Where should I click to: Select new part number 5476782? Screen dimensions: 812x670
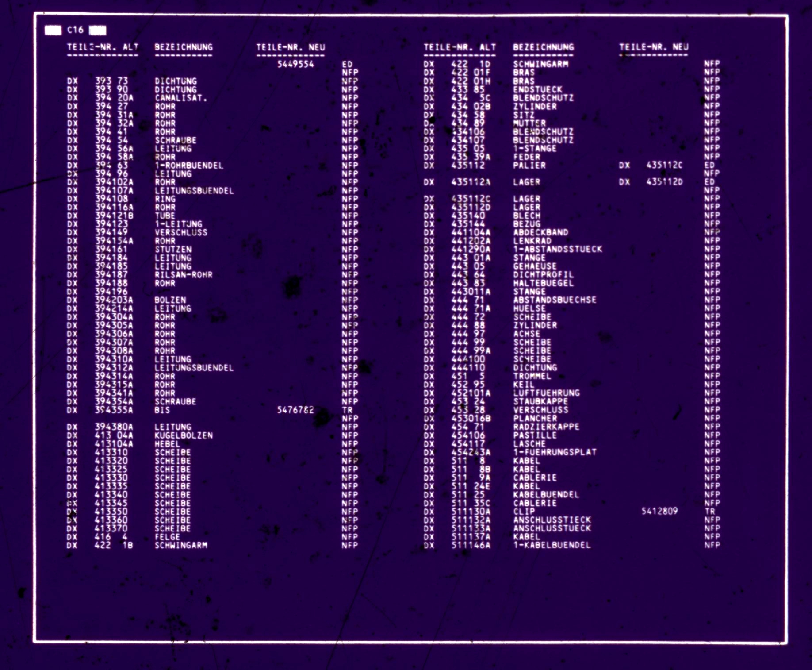click(x=295, y=410)
